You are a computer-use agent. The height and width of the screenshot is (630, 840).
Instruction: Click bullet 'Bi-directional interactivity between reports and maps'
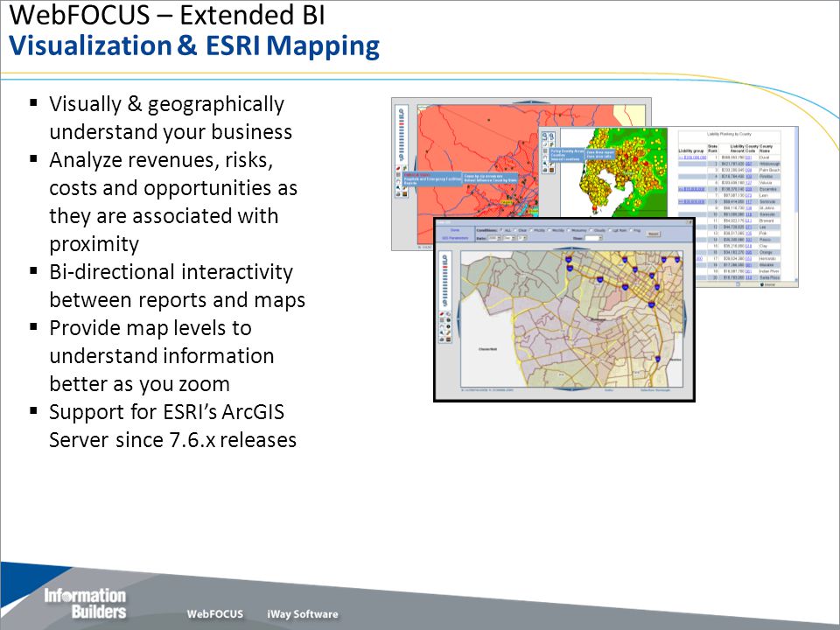[177, 285]
